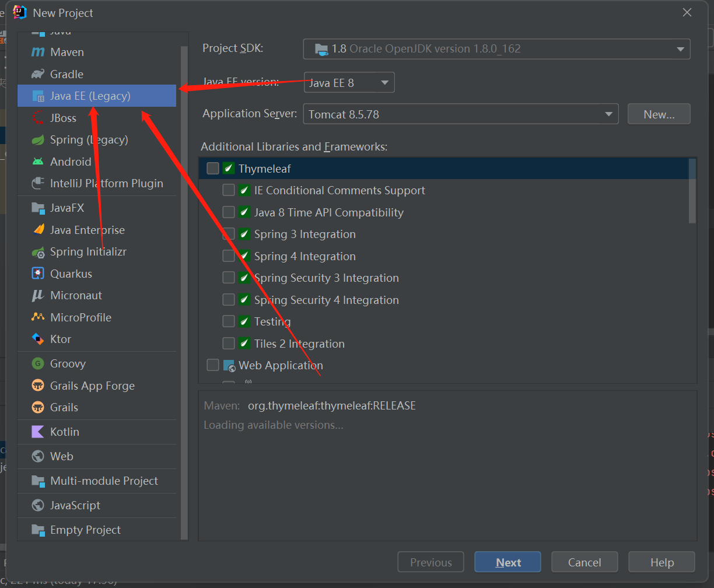Select the Quarkus label
This screenshot has width=714, height=588.
71,274
